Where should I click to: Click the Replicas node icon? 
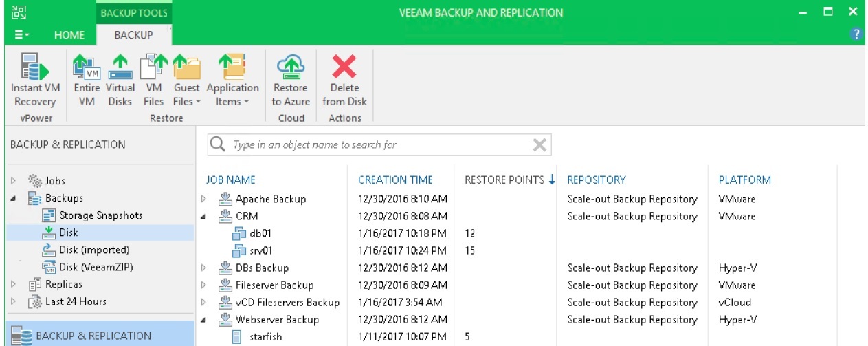coord(35,284)
